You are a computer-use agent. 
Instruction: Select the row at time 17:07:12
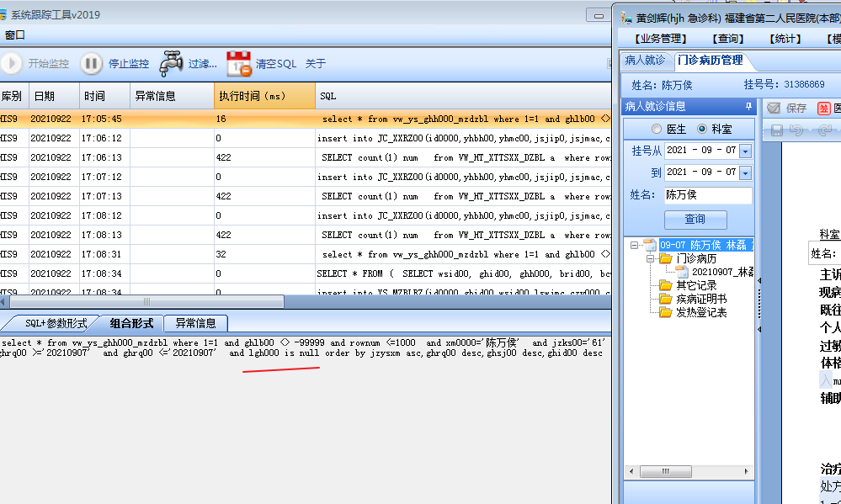(306, 177)
